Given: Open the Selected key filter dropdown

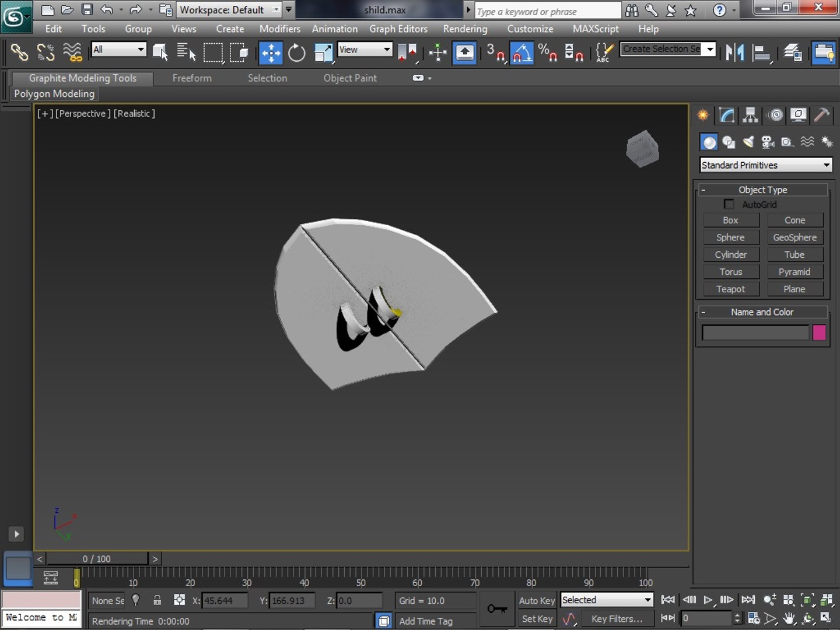Looking at the screenshot, I should tap(607, 600).
